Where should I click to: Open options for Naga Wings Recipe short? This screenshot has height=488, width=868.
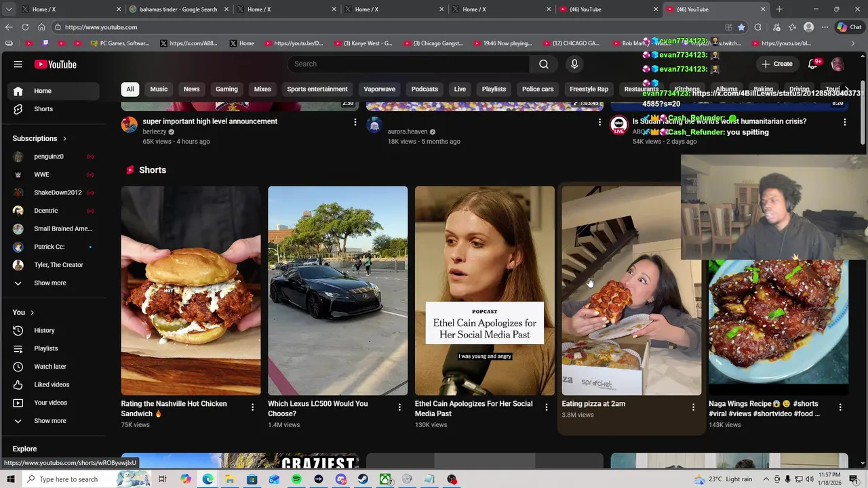[x=840, y=407]
